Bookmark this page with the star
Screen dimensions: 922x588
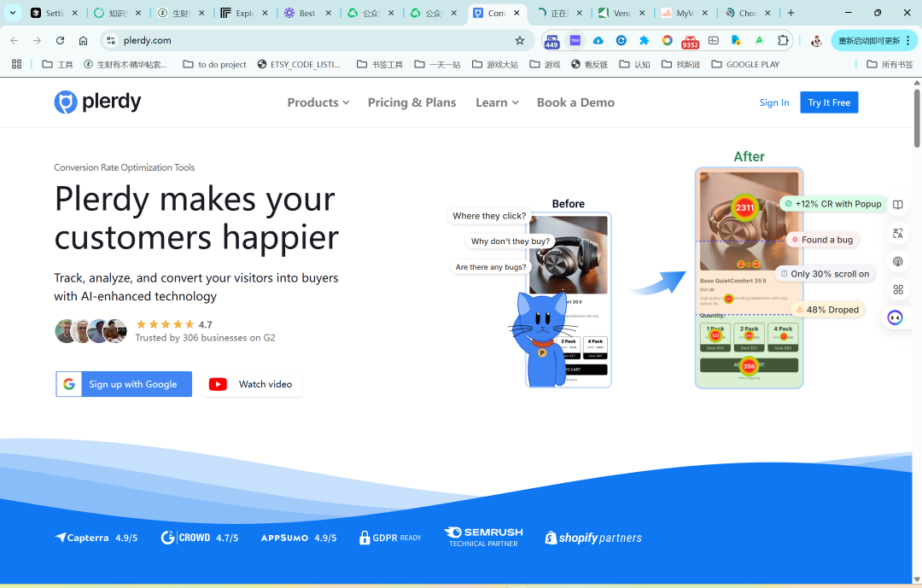[x=520, y=41]
